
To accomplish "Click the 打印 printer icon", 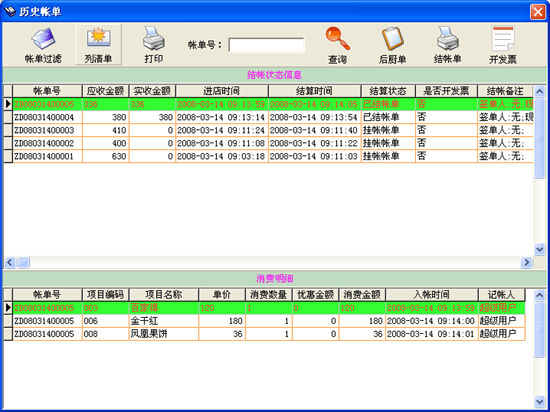I will (154, 45).
